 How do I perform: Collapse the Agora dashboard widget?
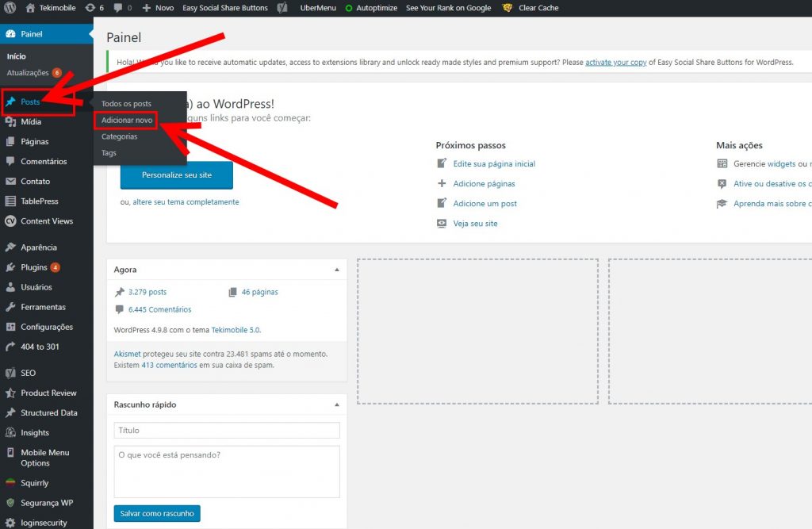(x=336, y=270)
